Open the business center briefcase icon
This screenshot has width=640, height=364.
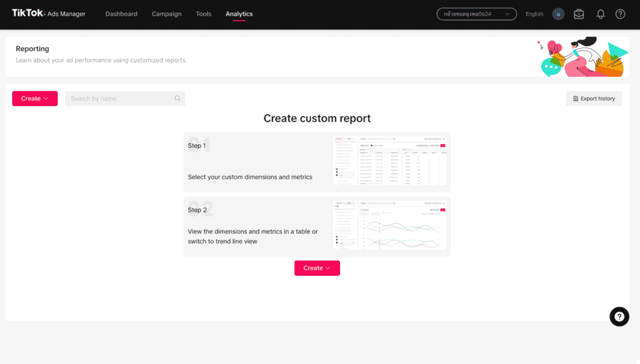pos(579,14)
